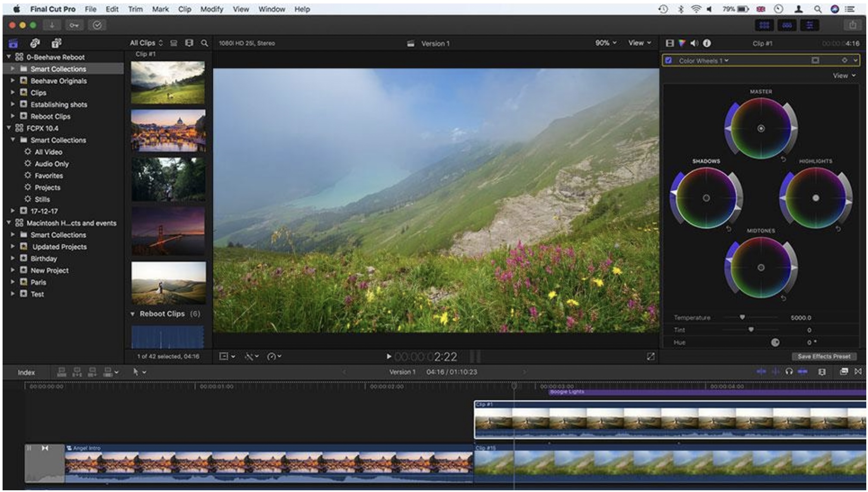Open the All Clips filter dropdown
The width and height of the screenshot is (868, 492).
(146, 43)
